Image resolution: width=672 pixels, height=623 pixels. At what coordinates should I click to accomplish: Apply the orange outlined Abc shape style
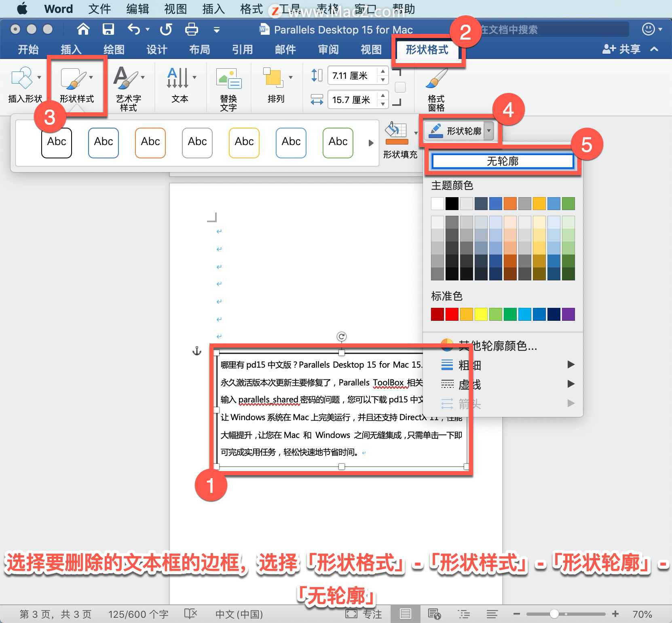coord(150,143)
